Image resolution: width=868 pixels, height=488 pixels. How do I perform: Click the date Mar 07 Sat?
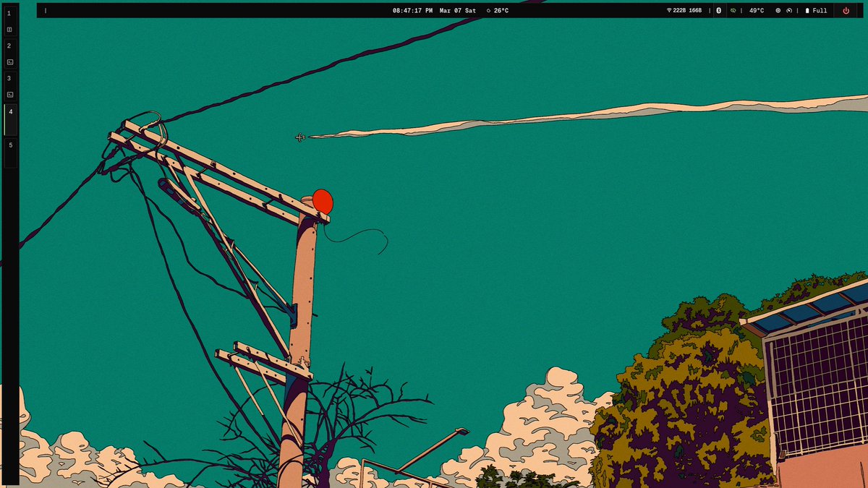458,11
